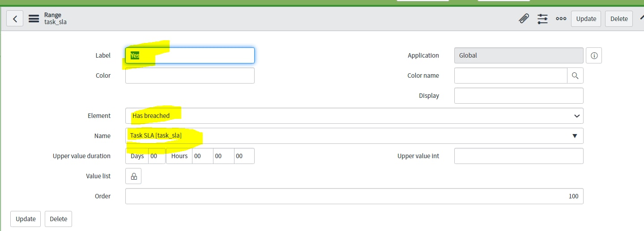Screen dimensions: 644x231
Task: Set the Days value in Upper value duration
Action: coord(157,156)
